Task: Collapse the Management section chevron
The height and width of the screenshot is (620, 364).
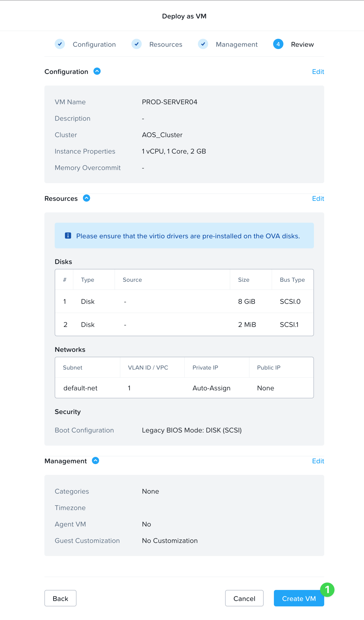Action: click(95, 461)
